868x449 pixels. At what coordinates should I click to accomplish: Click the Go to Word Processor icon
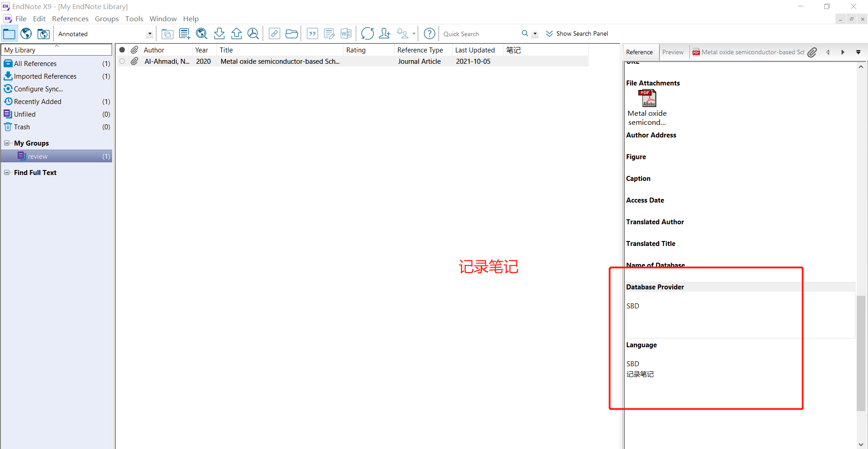point(346,33)
